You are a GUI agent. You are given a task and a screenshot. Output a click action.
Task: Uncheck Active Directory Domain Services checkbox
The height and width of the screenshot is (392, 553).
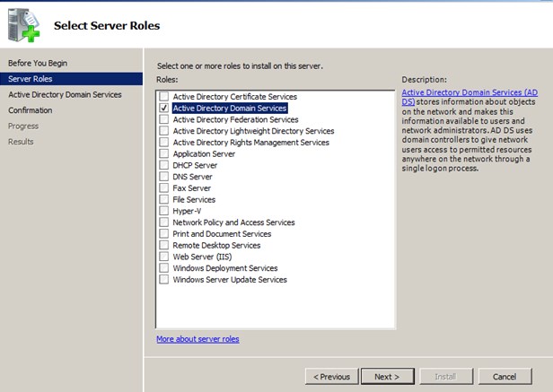(x=163, y=108)
